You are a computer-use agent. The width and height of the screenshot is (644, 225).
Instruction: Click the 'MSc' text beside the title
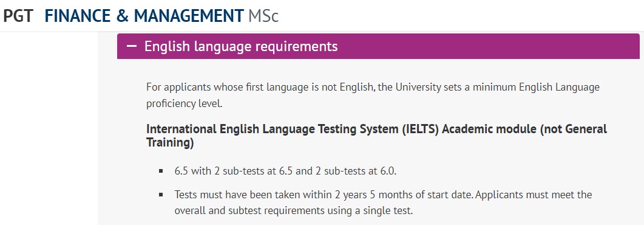pos(263,16)
